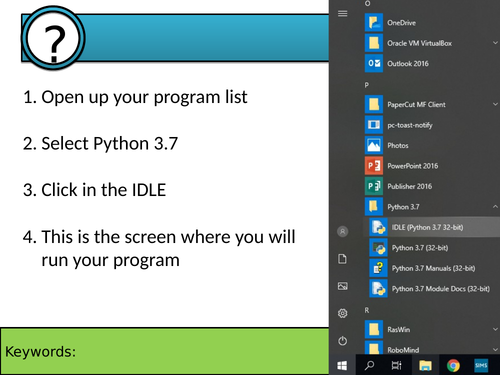Open Settings gear in Start sidebar

pyautogui.click(x=343, y=313)
